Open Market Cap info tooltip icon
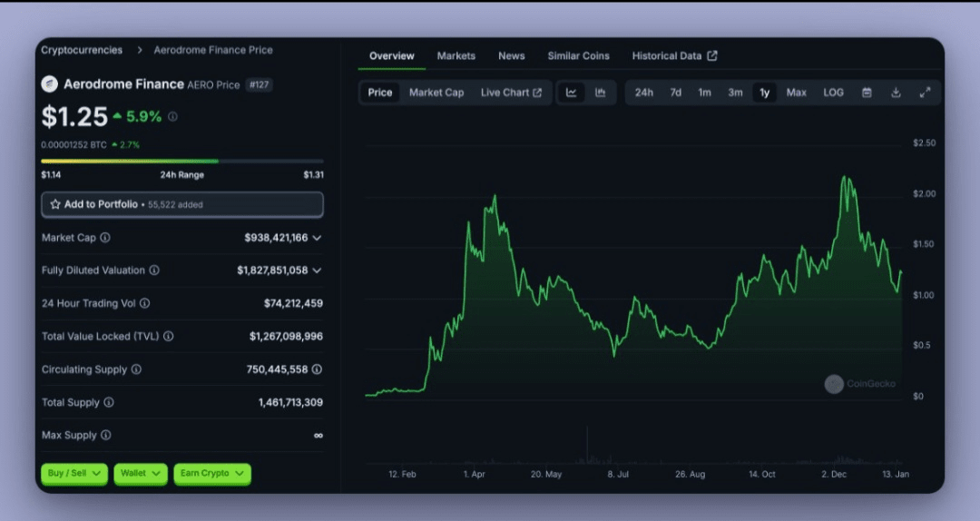This screenshot has height=521, width=980. pyautogui.click(x=105, y=238)
